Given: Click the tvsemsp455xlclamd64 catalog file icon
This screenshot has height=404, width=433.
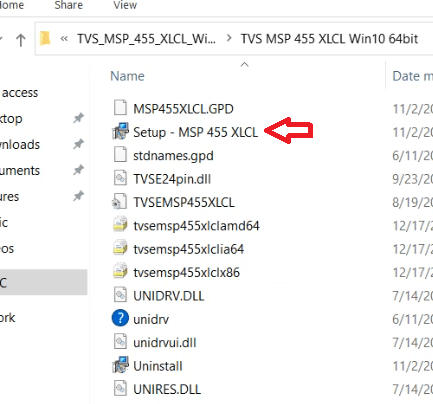Looking at the screenshot, I should 120,224.
